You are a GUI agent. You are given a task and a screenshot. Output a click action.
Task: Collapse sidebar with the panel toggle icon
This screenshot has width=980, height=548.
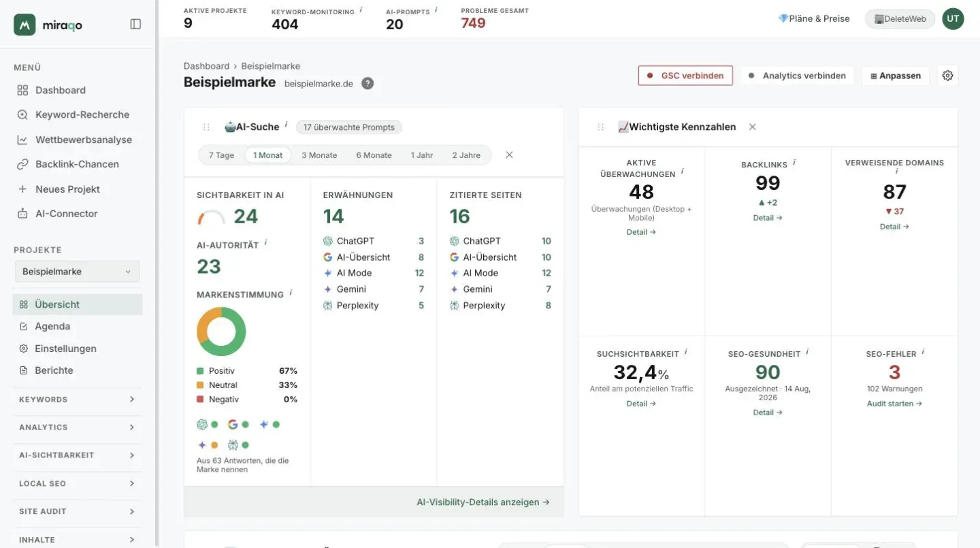coord(135,25)
